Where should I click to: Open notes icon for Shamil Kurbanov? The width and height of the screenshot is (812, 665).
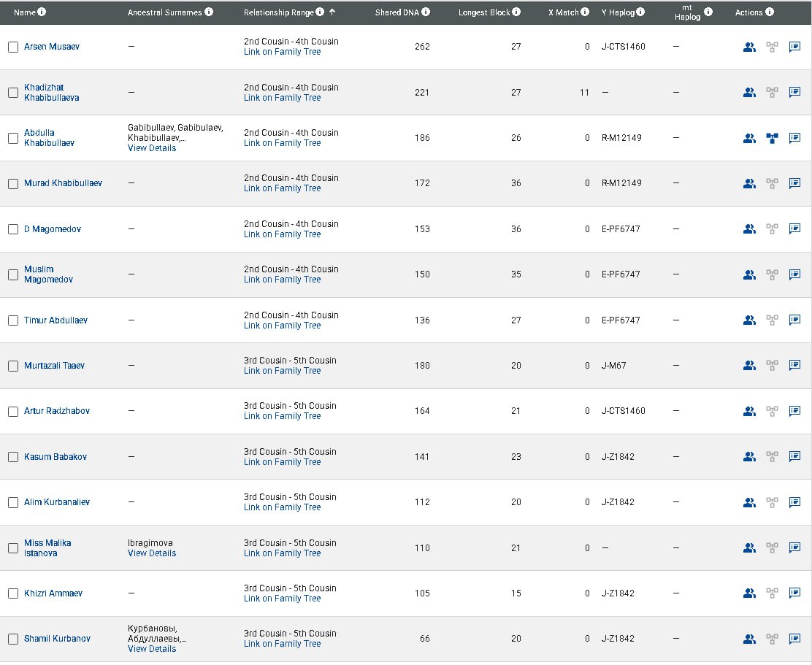click(795, 639)
